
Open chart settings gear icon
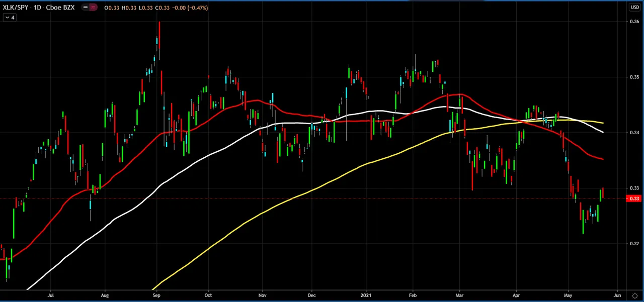[636, 295]
